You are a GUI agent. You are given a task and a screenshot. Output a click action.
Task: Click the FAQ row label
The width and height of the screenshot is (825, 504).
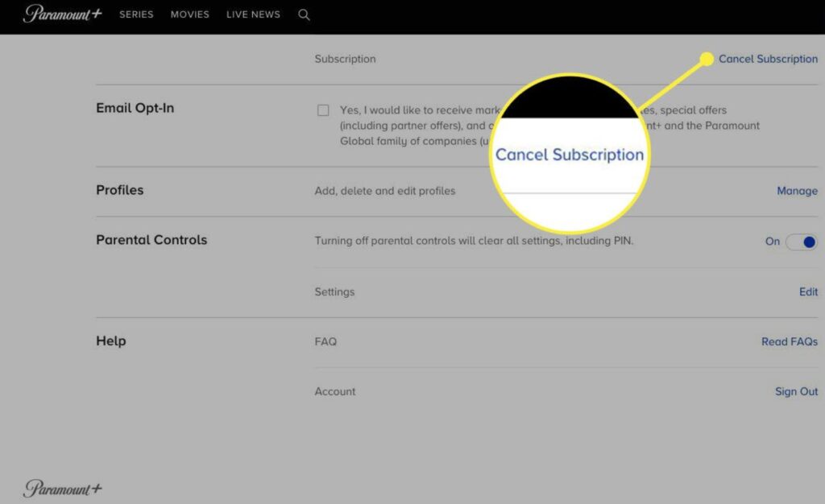click(325, 341)
